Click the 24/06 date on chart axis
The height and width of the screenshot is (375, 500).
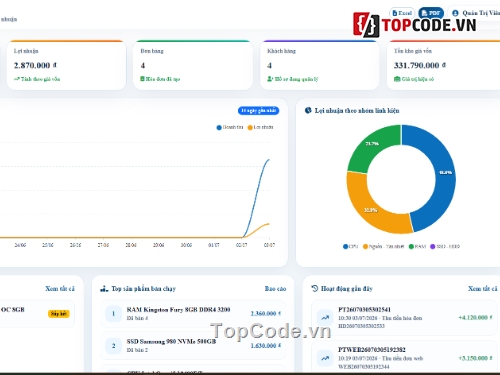(x=20, y=245)
